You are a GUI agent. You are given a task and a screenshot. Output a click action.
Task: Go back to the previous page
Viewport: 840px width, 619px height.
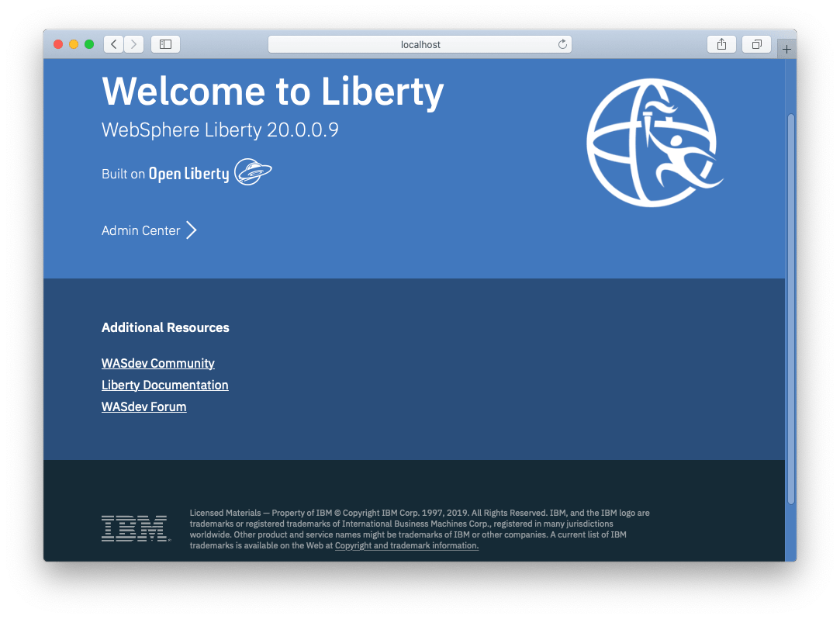pos(113,44)
